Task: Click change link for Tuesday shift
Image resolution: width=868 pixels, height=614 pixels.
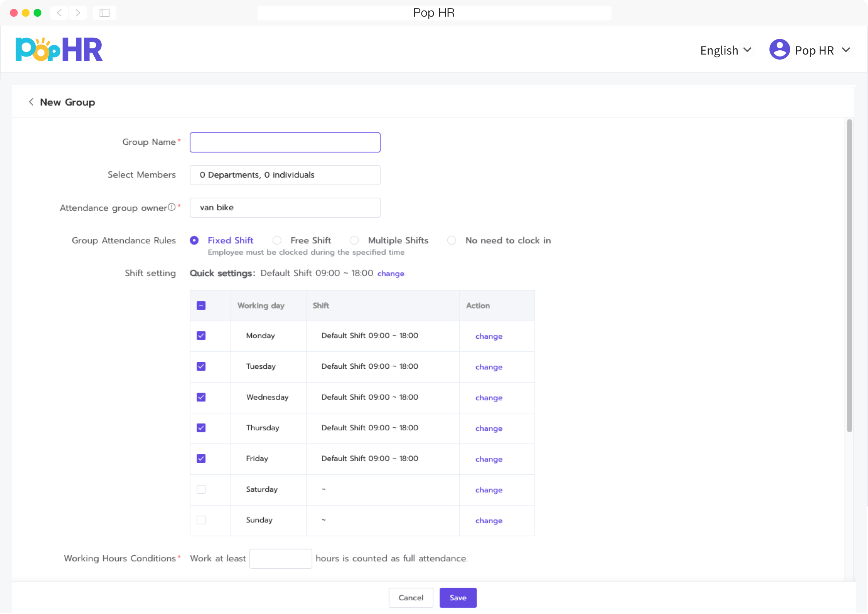Action: click(x=489, y=367)
